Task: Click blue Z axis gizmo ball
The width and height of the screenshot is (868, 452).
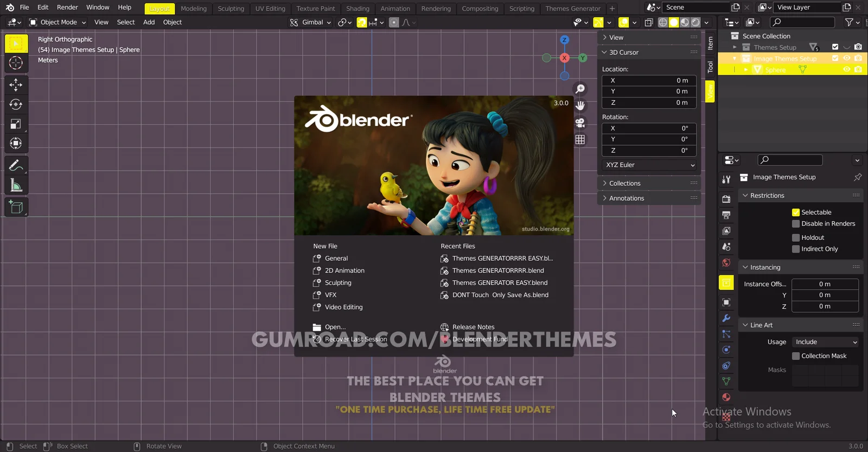Action: [565, 40]
